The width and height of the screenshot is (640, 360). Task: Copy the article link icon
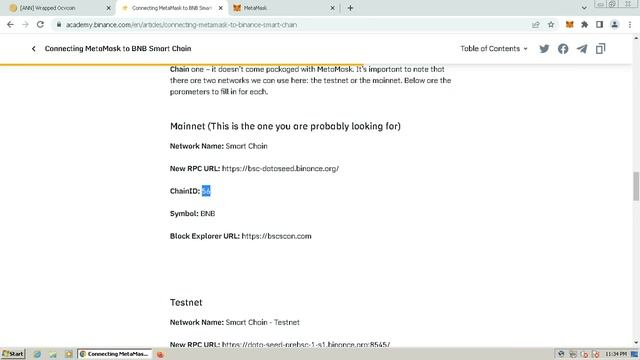[x=600, y=49]
